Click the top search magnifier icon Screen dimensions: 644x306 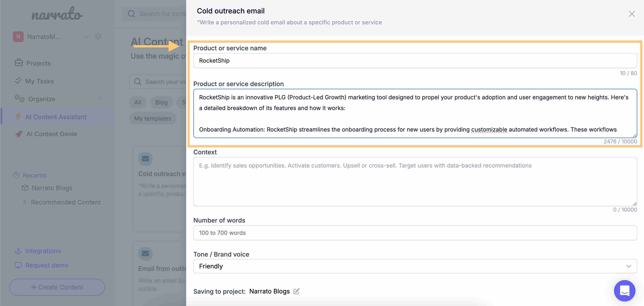132,14
